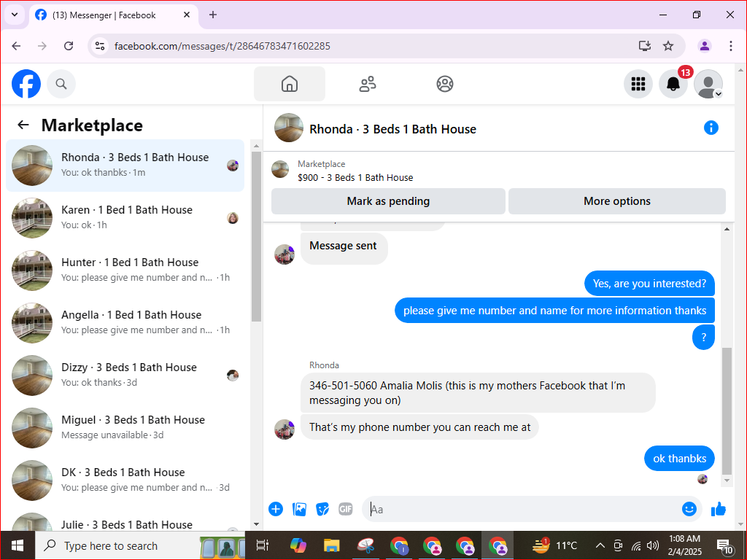Click chat title Rhonda · 3 Beds 1 Bath House
Image resolution: width=747 pixels, height=560 pixels.
point(392,129)
